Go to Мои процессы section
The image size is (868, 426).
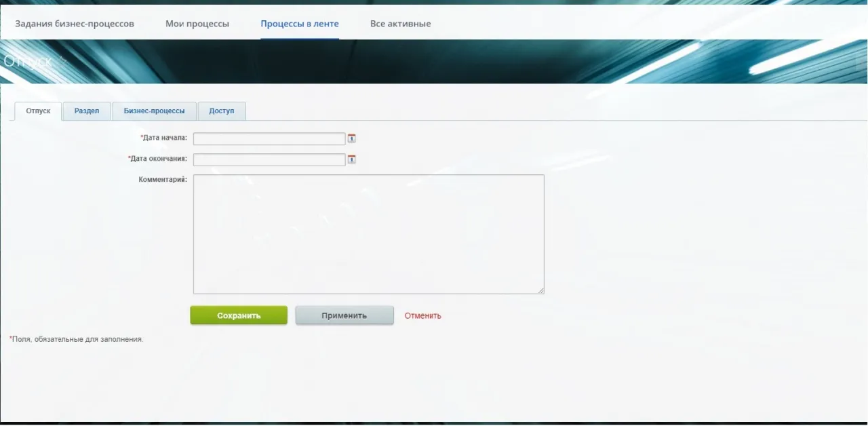(x=197, y=24)
